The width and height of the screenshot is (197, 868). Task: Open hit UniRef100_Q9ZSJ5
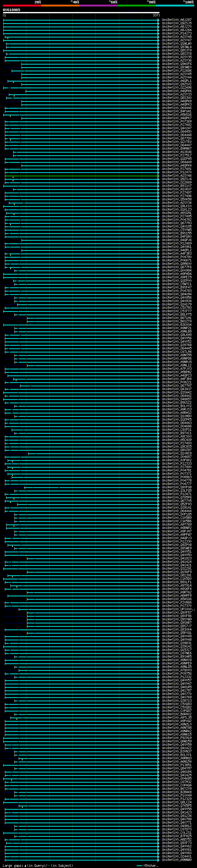click(176, 23)
